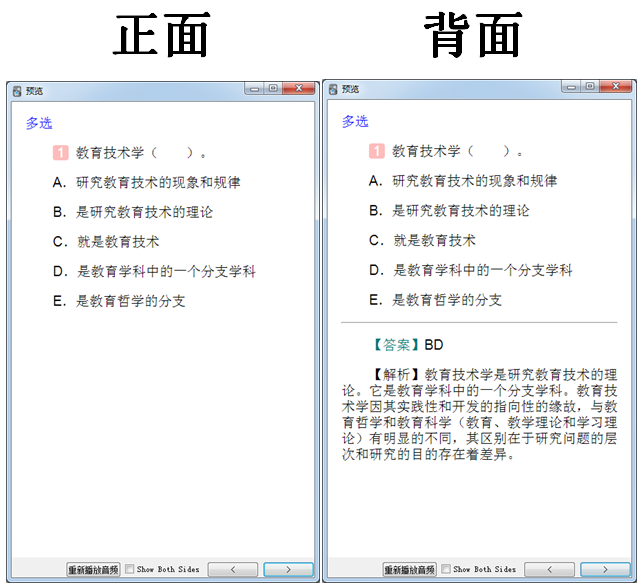The height and width of the screenshot is (584, 640).
Task: Select option D 是教育学科中的一个分支学科 in front window
Action: [x=154, y=271]
